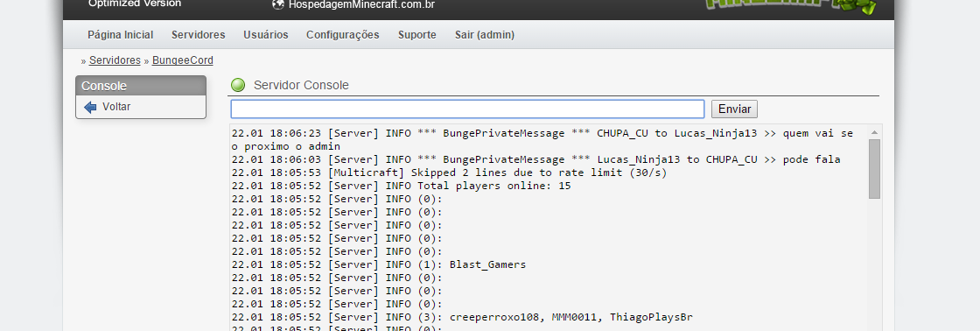This screenshot has height=331, width=980.
Task: Click the green server status indicator
Action: (238, 85)
